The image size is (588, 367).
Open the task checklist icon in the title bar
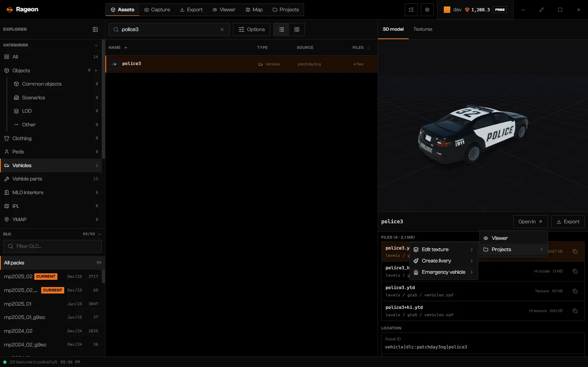pos(411,10)
